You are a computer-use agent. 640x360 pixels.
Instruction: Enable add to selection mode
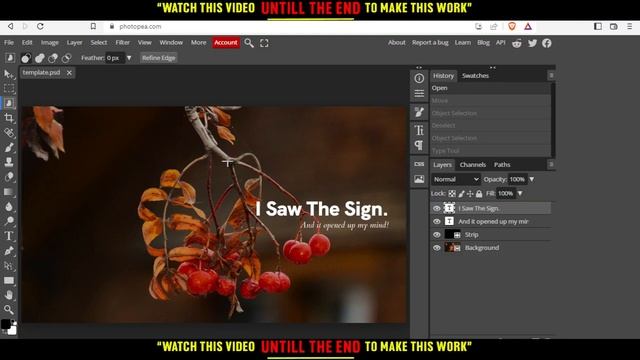(40, 58)
